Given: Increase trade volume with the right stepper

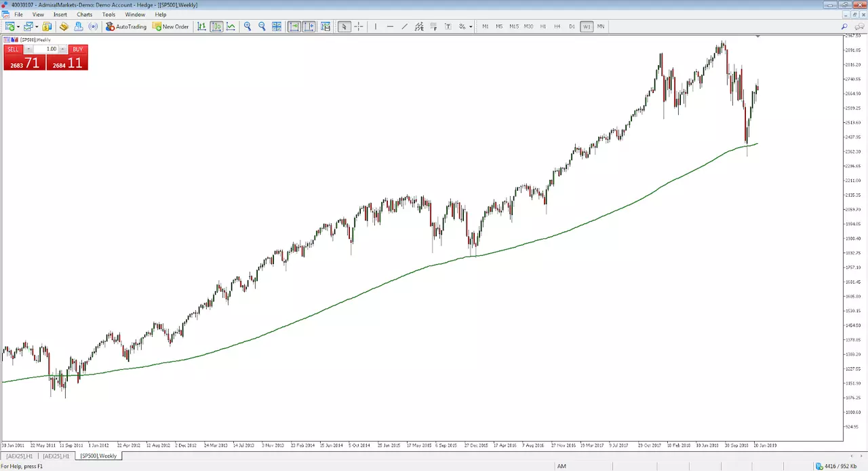Looking at the screenshot, I should pyautogui.click(x=63, y=49).
